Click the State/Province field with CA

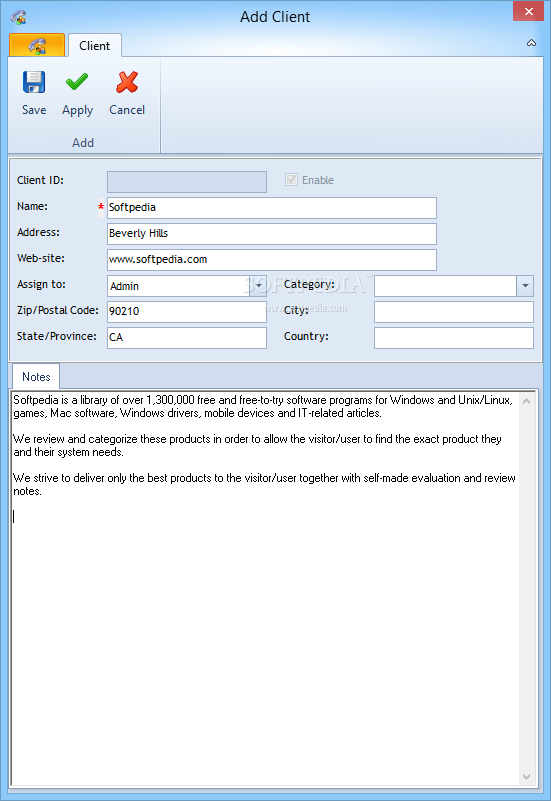tap(187, 338)
